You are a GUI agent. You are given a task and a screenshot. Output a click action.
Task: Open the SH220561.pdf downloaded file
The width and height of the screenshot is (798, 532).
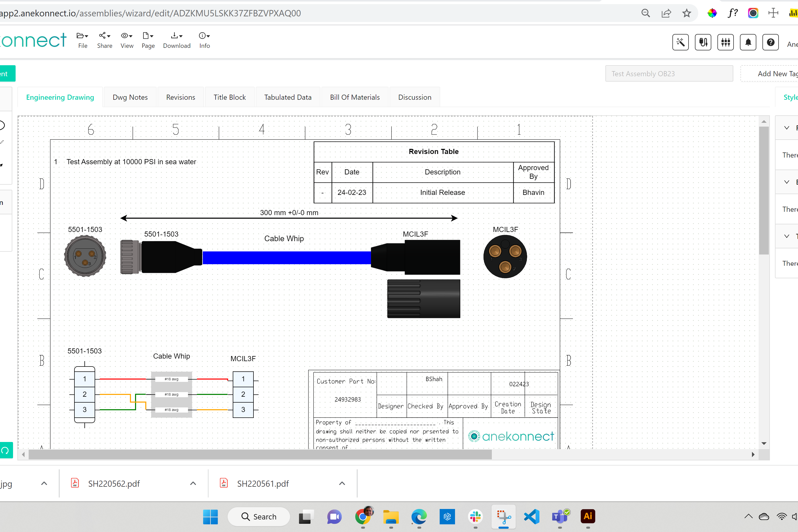[x=263, y=483]
